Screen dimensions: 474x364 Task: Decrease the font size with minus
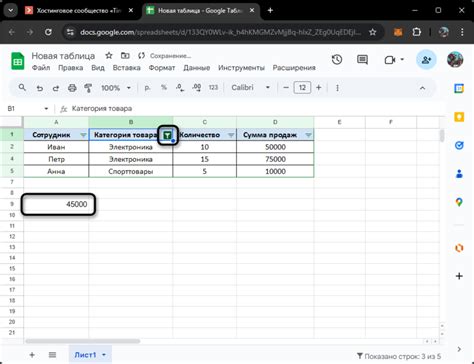286,88
